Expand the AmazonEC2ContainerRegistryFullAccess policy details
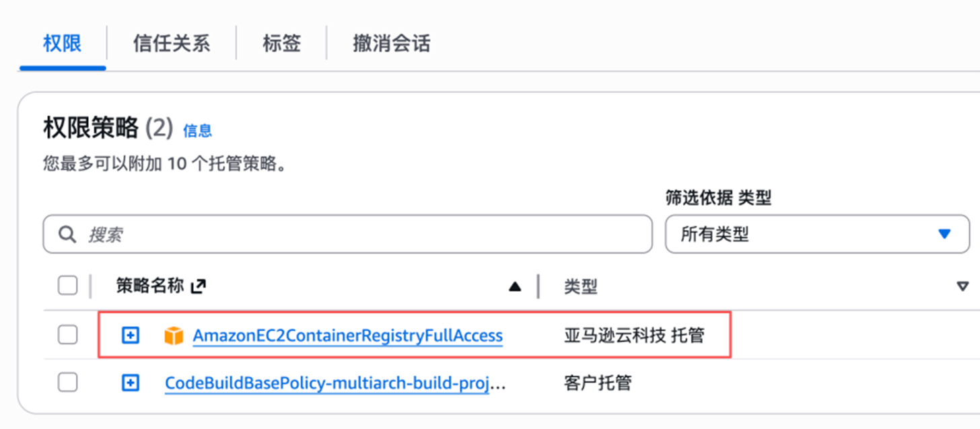980x429 pixels. (130, 334)
